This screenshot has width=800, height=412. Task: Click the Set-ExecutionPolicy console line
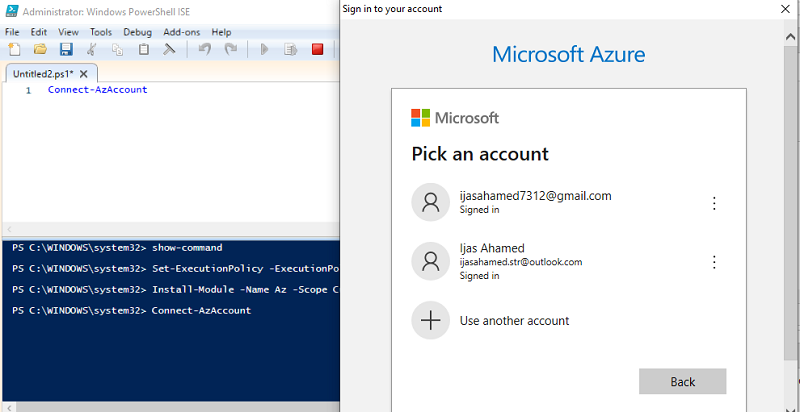tap(176, 269)
